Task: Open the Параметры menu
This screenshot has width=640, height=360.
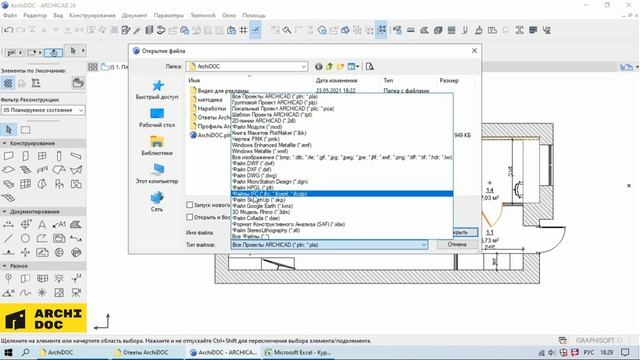Action: pos(169,15)
